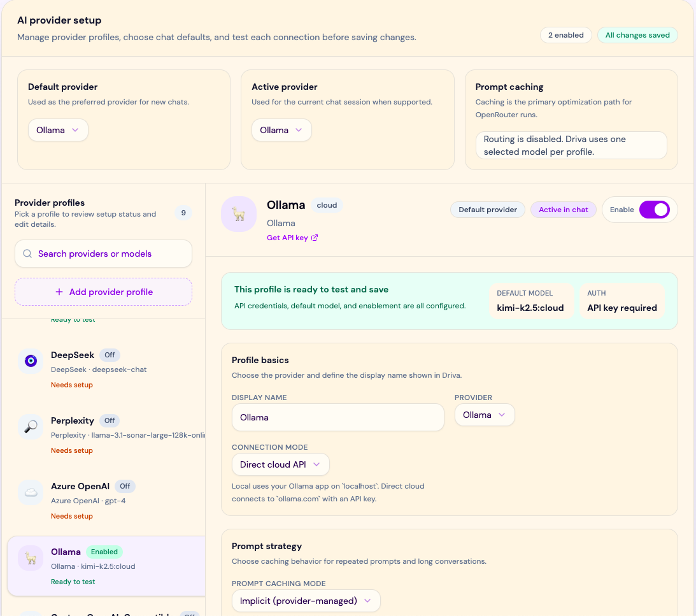This screenshot has height=616, width=696.
Task: Click the Perplexity magnifier icon
Action: tap(31, 427)
